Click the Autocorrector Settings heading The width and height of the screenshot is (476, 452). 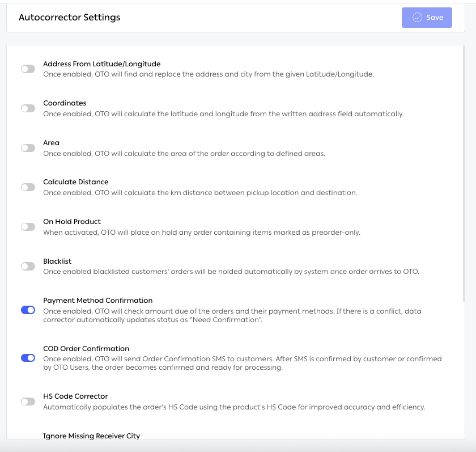[x=70, y=18]
